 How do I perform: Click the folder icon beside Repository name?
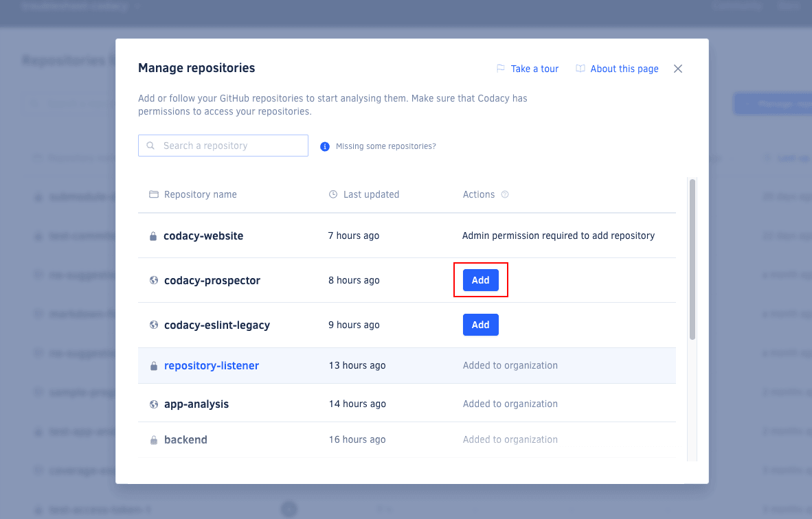153,194
